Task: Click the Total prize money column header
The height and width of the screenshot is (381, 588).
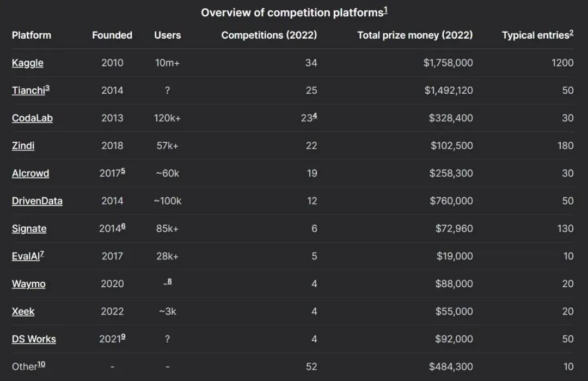Action: [415, 35]
